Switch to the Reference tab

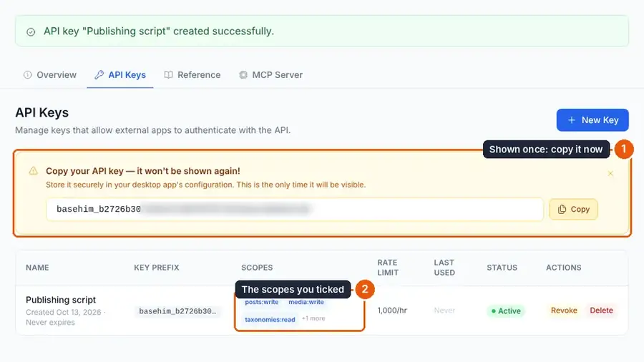(x=192, y=74)
